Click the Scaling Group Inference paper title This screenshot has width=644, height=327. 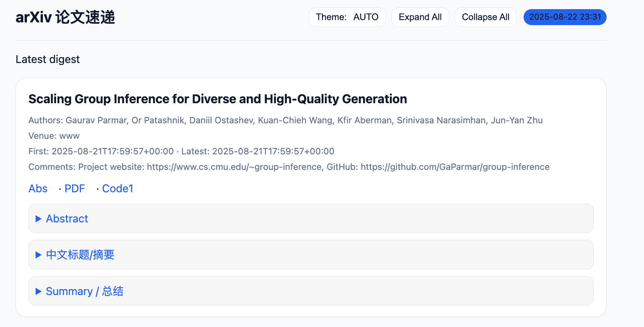(218, 99)
